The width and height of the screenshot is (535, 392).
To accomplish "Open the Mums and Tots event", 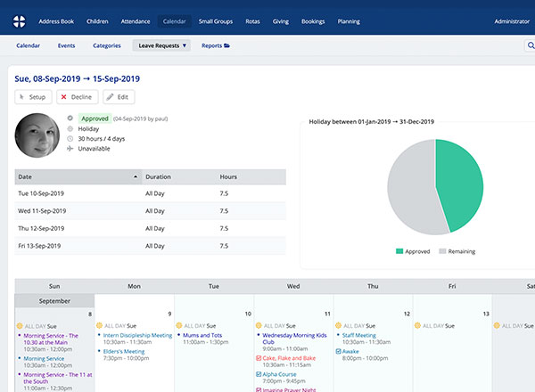I will pyautogui.click(x=202, y=335).
